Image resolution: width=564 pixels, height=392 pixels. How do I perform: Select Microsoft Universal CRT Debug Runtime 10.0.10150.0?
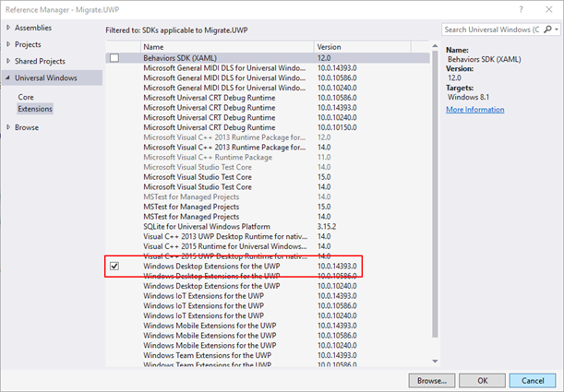click(268, 127)
